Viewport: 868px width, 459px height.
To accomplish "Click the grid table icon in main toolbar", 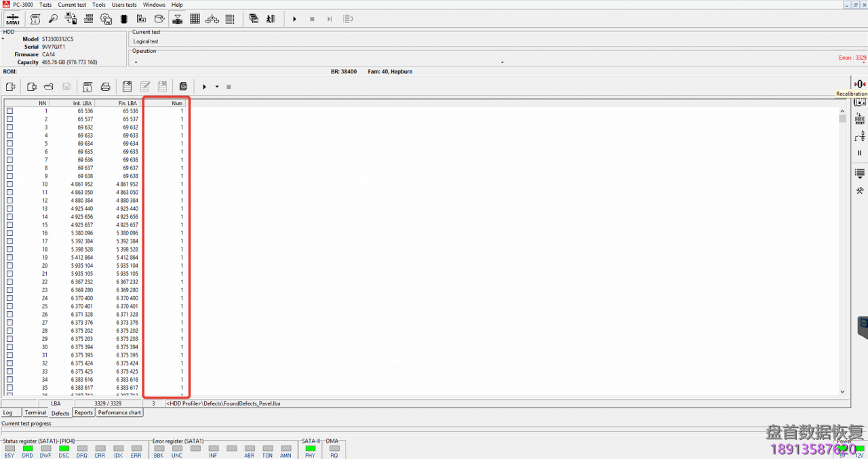I will (195, 19).
